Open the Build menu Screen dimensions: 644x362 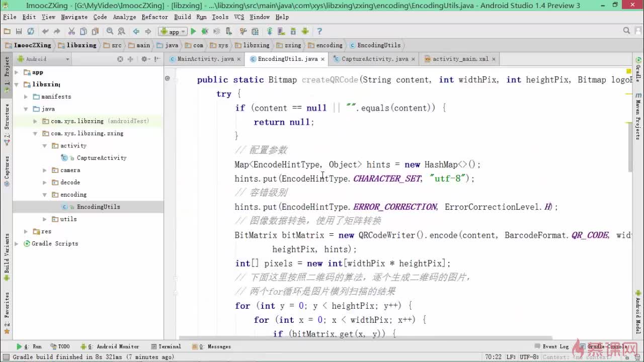pos(182,17)
